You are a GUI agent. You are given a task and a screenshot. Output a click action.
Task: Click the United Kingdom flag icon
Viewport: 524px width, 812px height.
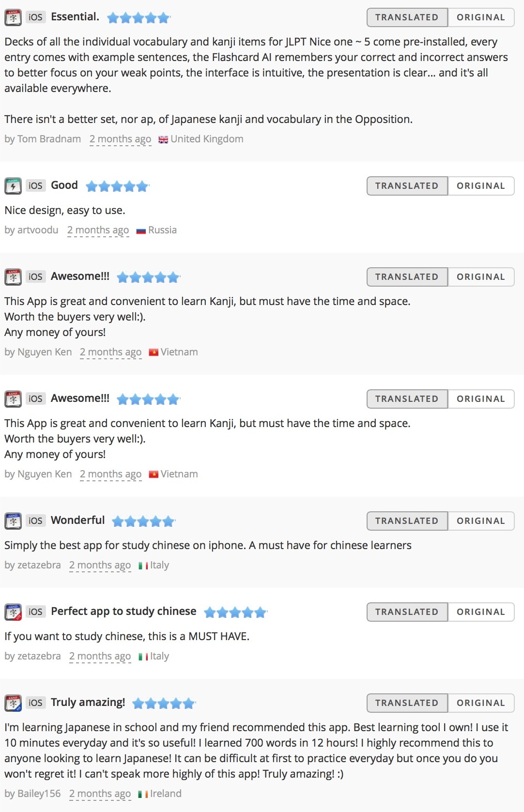[x=163, y=139]
